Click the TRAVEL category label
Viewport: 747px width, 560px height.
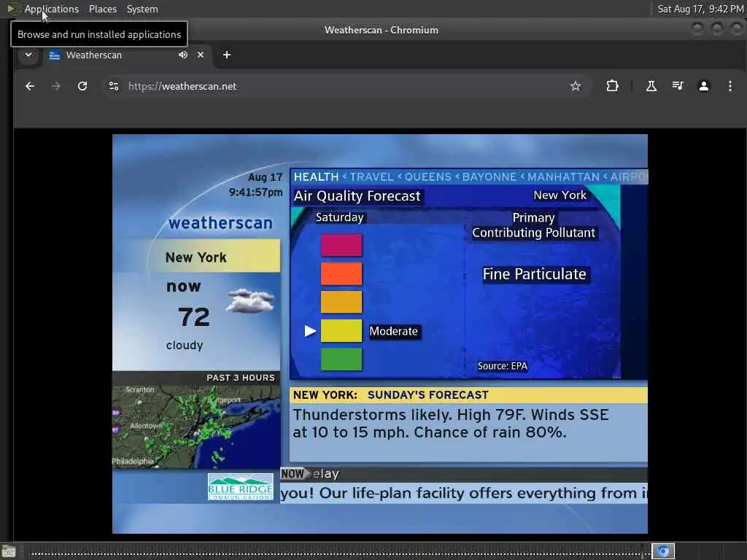pyautogui.click(x=371, y=177)
